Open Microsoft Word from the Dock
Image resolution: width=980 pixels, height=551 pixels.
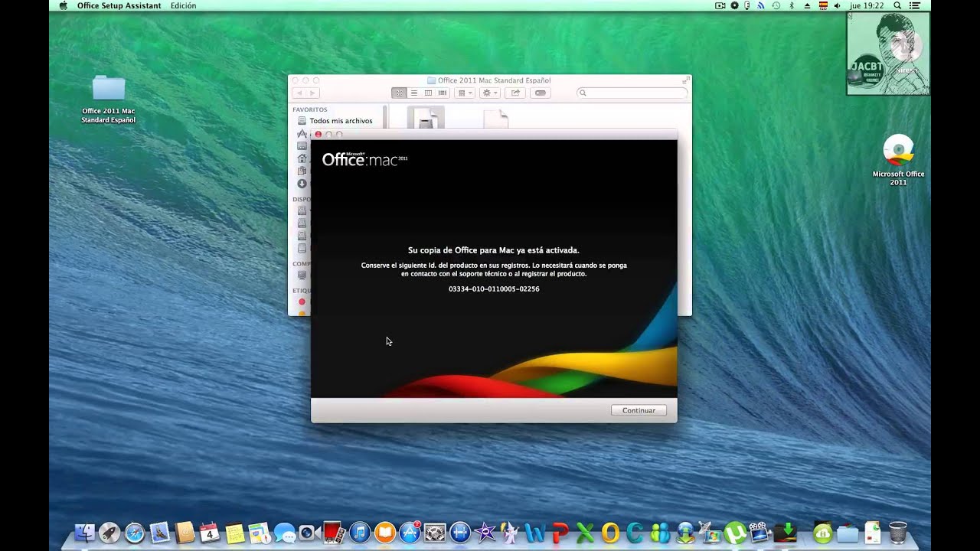pyautogui.click(x=534, y=533)
